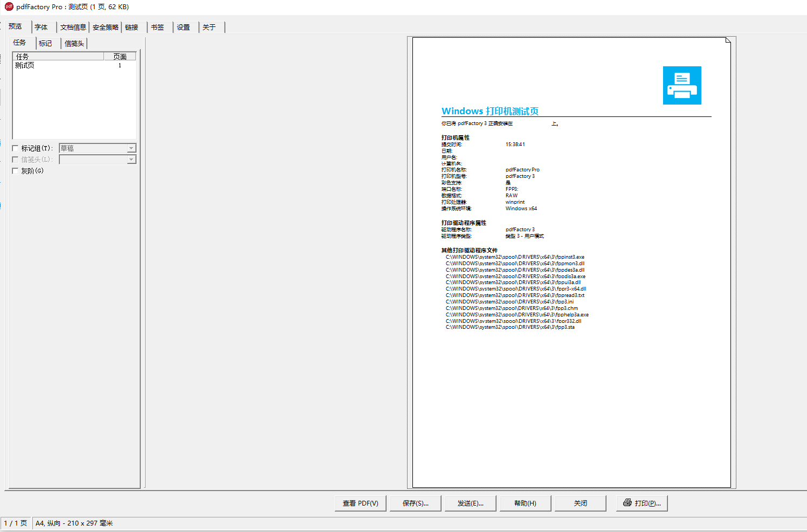Click the Windows x64 value in preview

coord(521,209)
